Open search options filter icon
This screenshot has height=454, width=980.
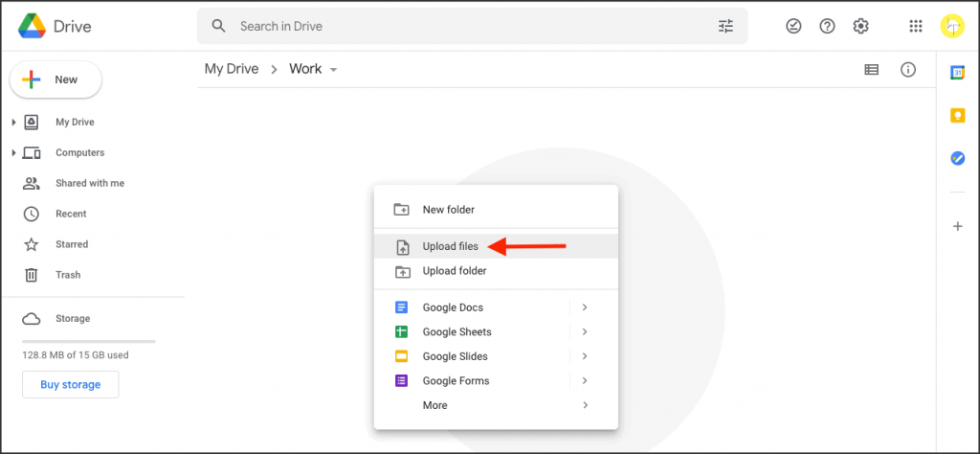pyautogui.click(x=725, y=27)
